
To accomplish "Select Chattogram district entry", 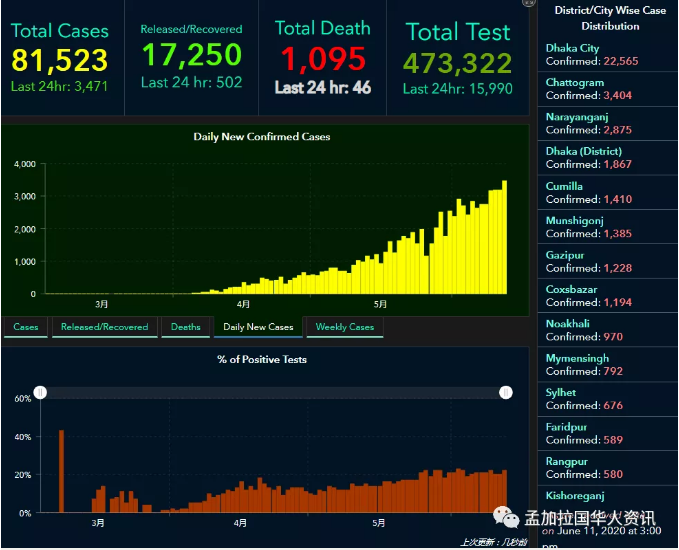I will click(608, 89).
